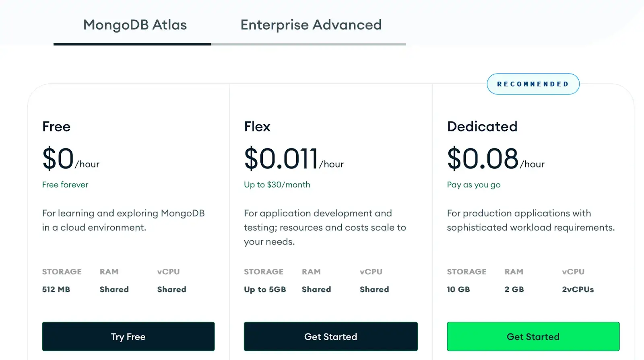644x360 pixels.
Task: Open the Enterprise Advanced tab
Action: (311, 25)
